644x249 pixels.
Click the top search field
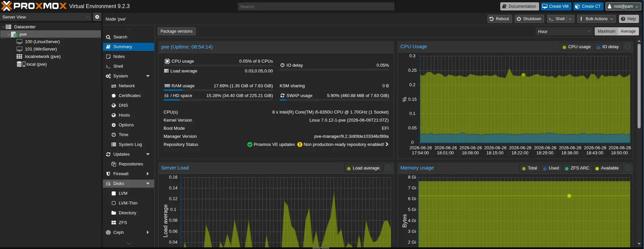316,6
